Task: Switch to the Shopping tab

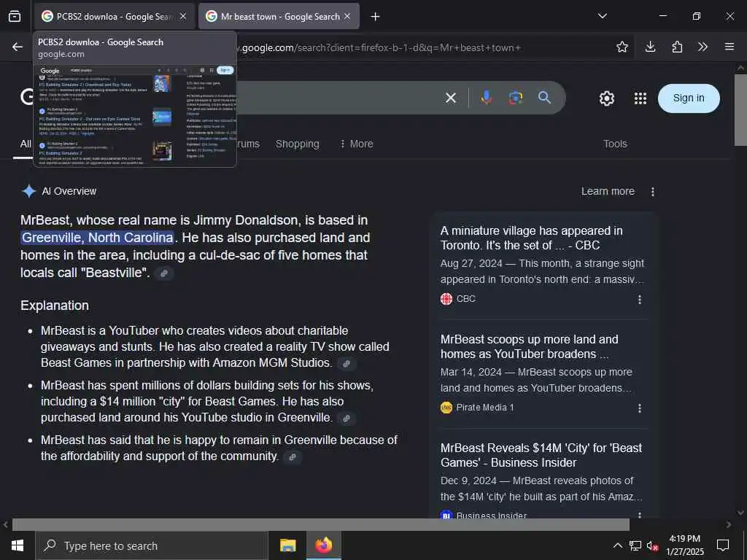Action: tap(298, 144)
